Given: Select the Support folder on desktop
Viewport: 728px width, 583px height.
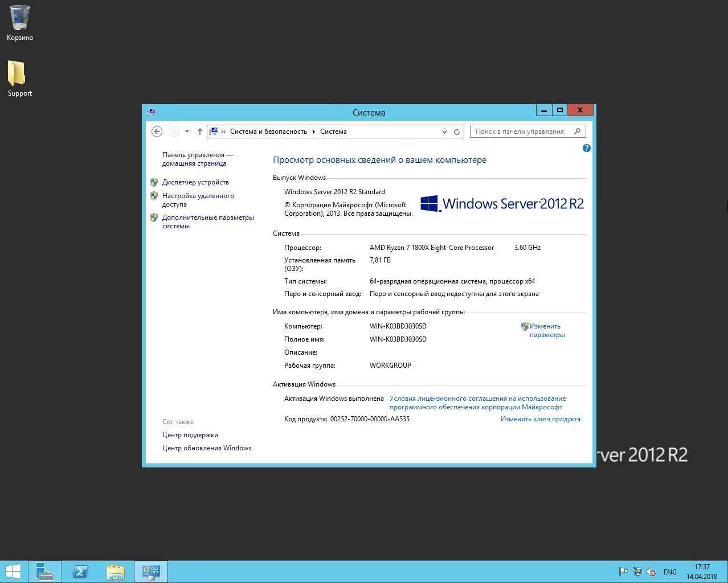Looking at the screenshot, I should coord(19,79).
